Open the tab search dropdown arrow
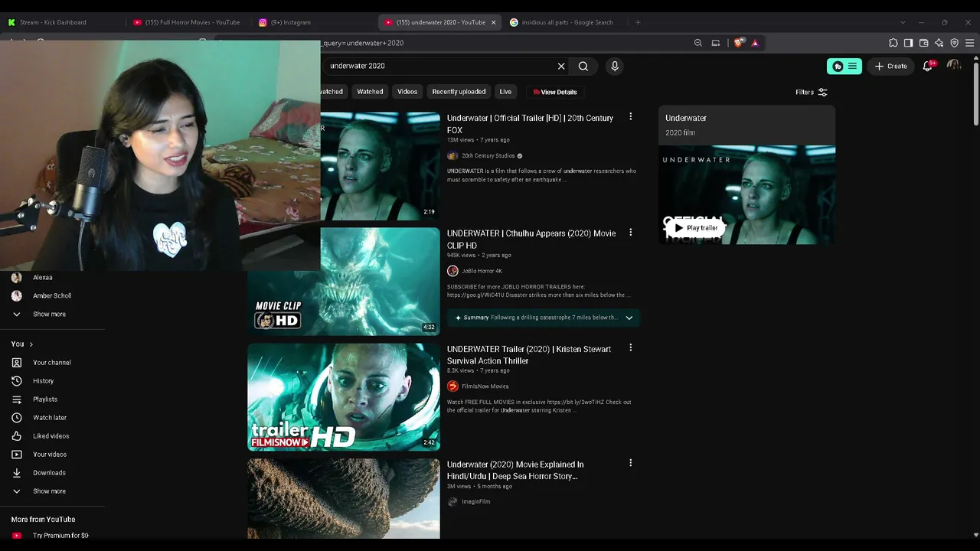Image resolution: width=980 pixels, height=551 pixels. coord(903,22)
